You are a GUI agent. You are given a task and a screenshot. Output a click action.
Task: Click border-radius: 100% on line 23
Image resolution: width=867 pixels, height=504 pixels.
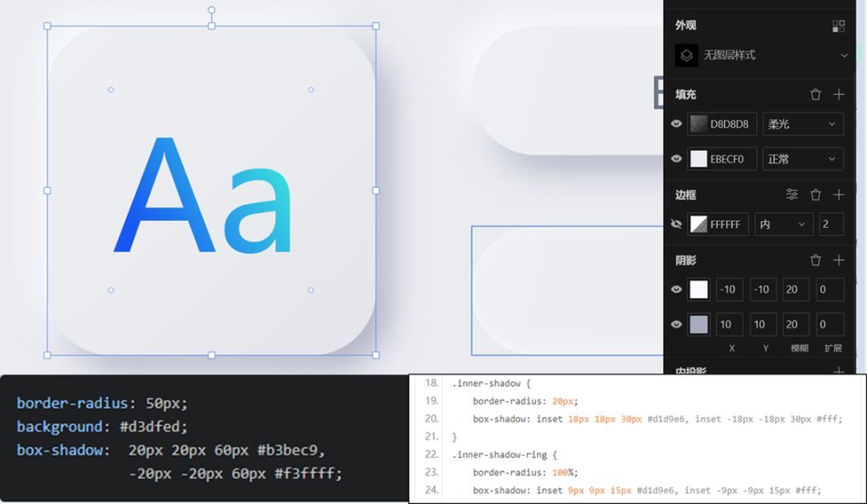tap(525, 473)
